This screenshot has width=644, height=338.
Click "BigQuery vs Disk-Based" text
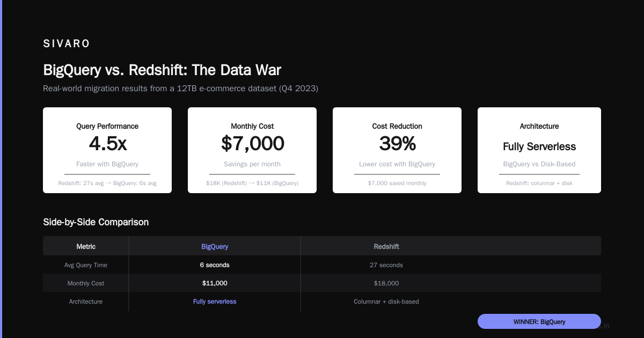point(539,164)
